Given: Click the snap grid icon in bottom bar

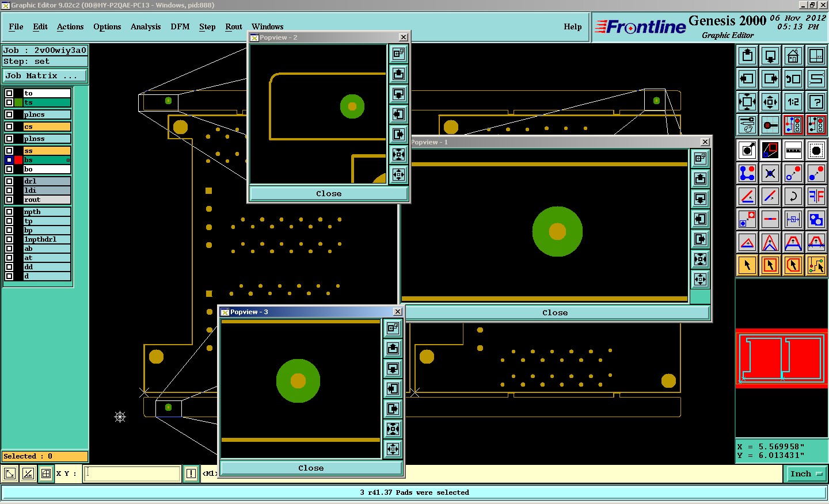Looking at the screenshot, I should 46,474.
